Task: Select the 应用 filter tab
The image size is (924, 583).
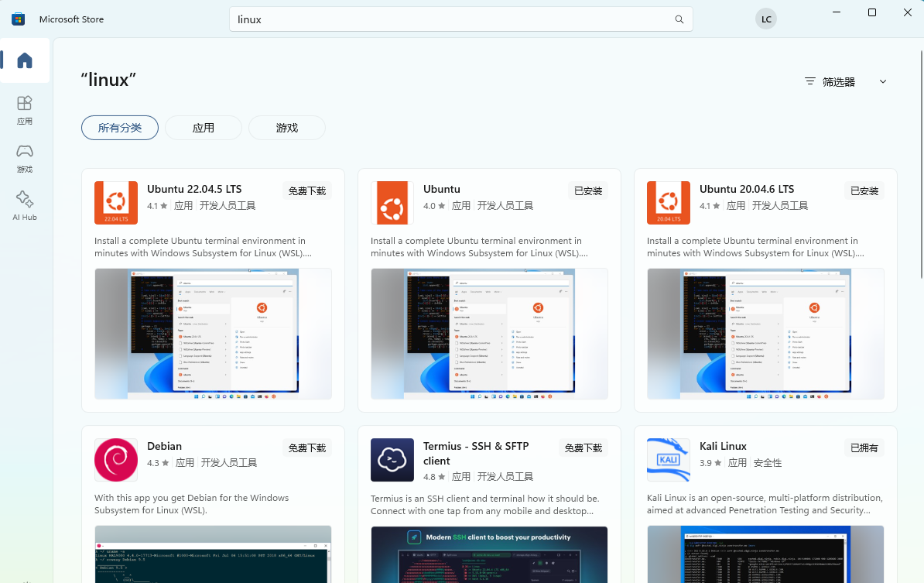Action: [x=204, y=128]
